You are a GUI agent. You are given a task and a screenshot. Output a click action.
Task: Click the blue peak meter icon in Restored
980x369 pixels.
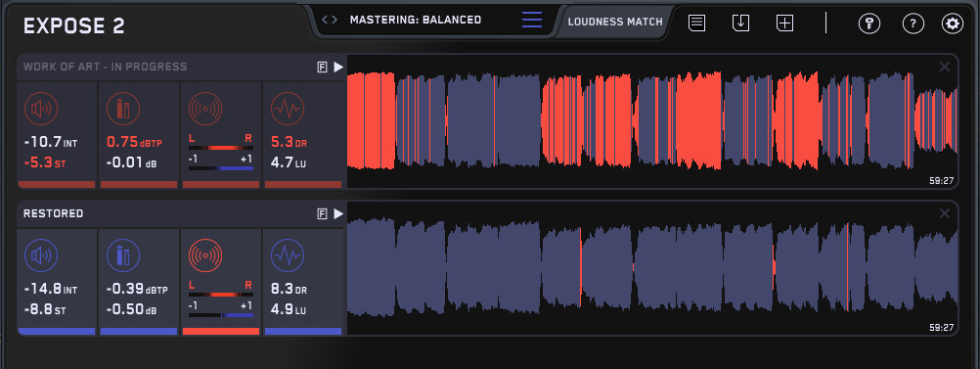tap(123, 255)
